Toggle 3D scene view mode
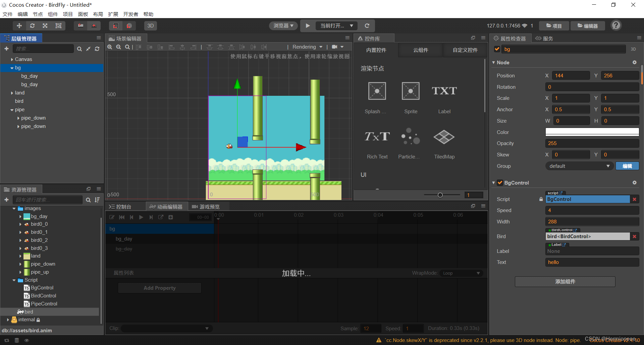 click(151, 26)
